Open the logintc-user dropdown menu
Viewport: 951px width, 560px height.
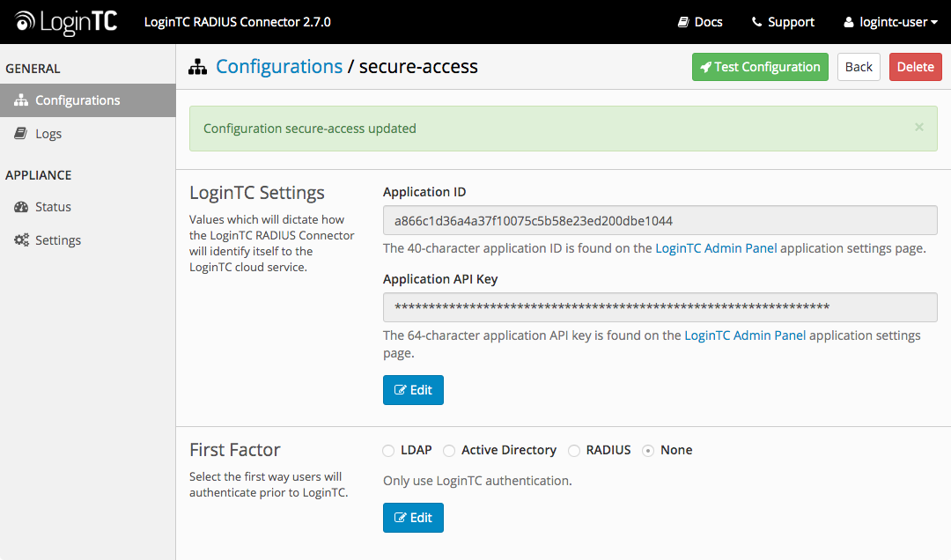[x=890, y=22]
